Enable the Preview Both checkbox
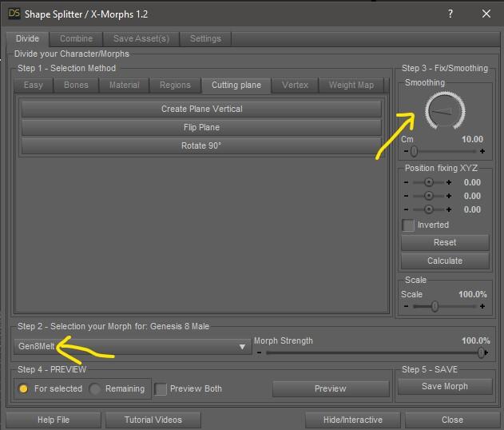Viewport: 504px width, 430px height. pos(161,389)
